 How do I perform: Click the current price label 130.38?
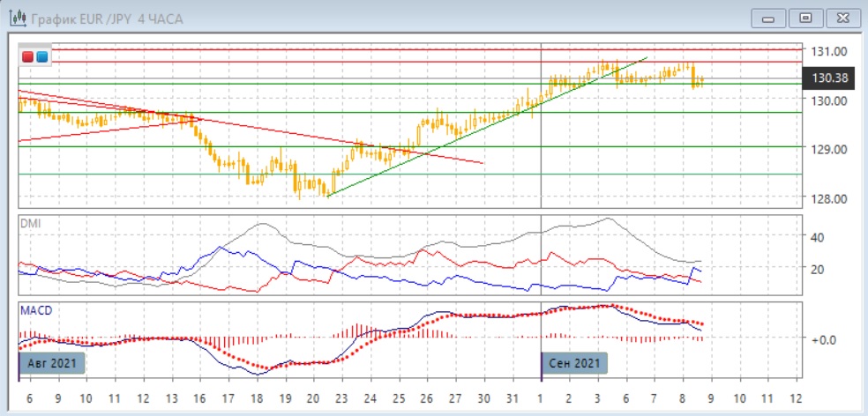[x=828, y=78]
